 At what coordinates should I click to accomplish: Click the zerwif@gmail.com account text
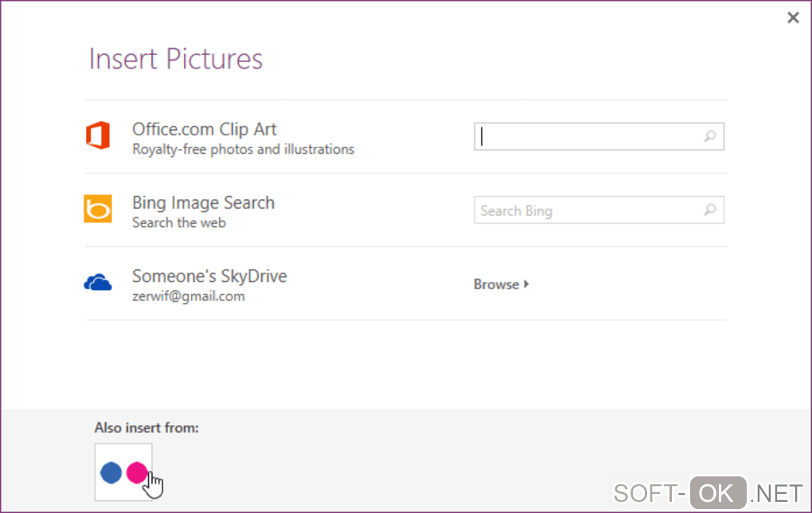[x=189, y=296]
